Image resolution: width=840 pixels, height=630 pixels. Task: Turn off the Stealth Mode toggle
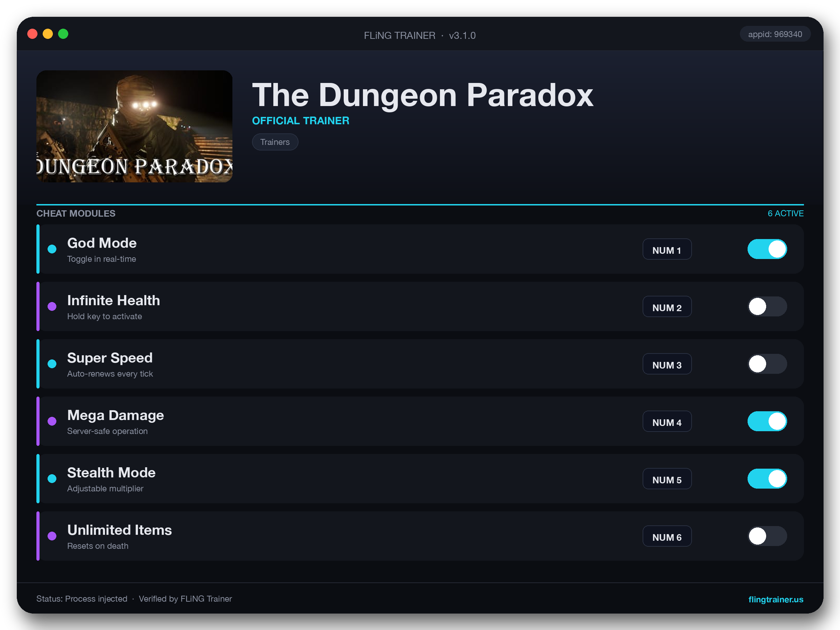(x=767, y=478)
